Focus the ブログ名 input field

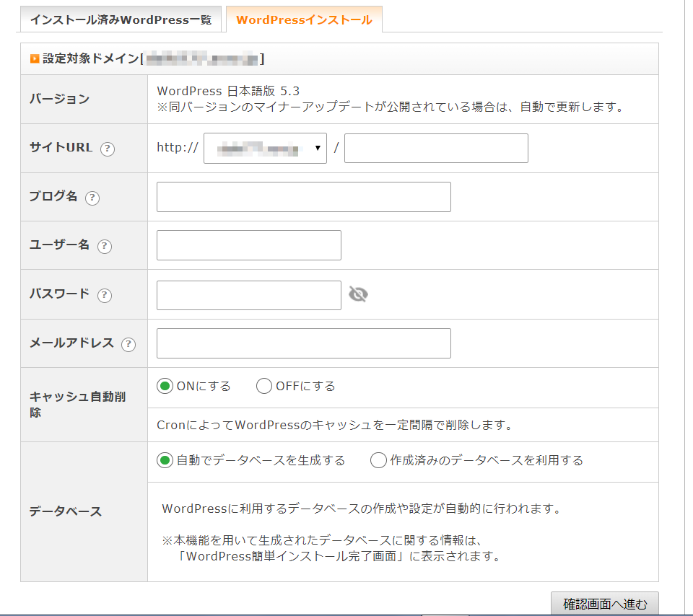coord(304,197)
